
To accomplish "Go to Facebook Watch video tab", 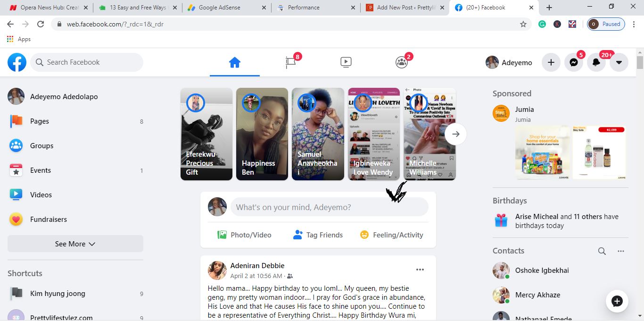I will coord(346,62).
